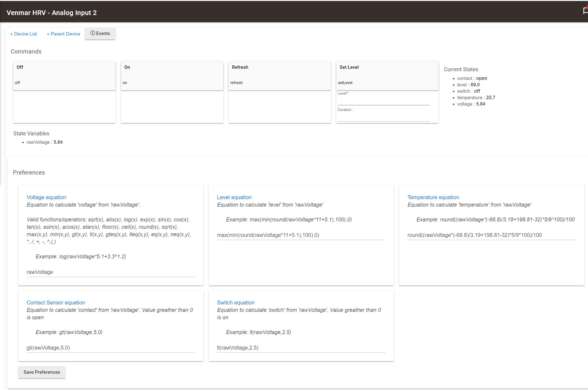
Task: Select the Level equation example text
Action: (288, 220)
